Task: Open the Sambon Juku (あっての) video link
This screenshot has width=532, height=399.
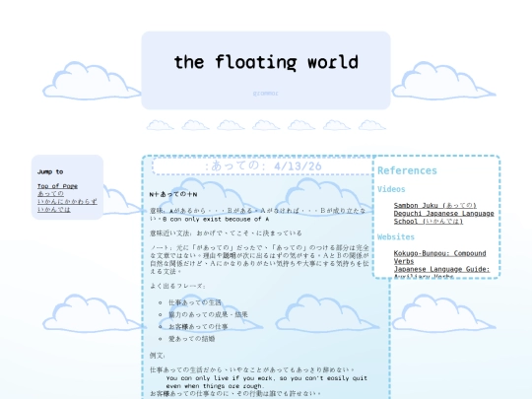Action: click(435, 205)
